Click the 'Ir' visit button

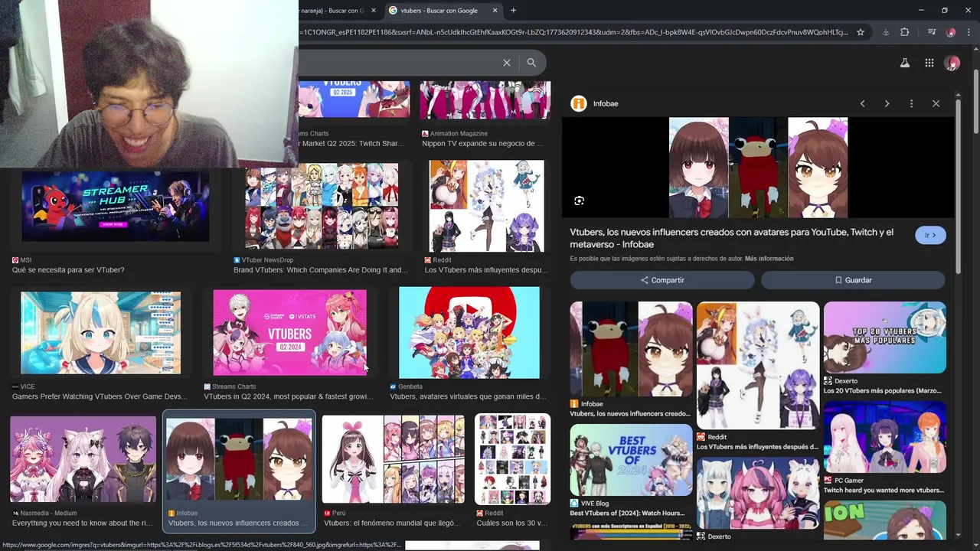(x=930, y=235)
